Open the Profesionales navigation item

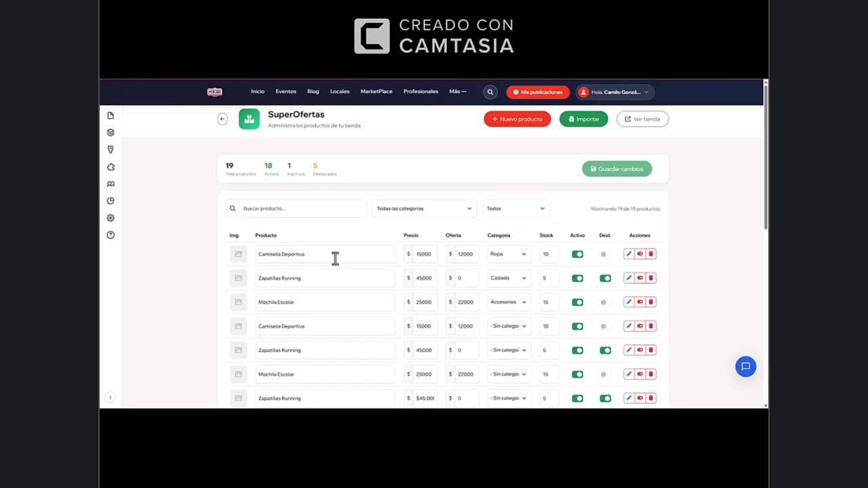pyautogui.click(x=420, y=91)
